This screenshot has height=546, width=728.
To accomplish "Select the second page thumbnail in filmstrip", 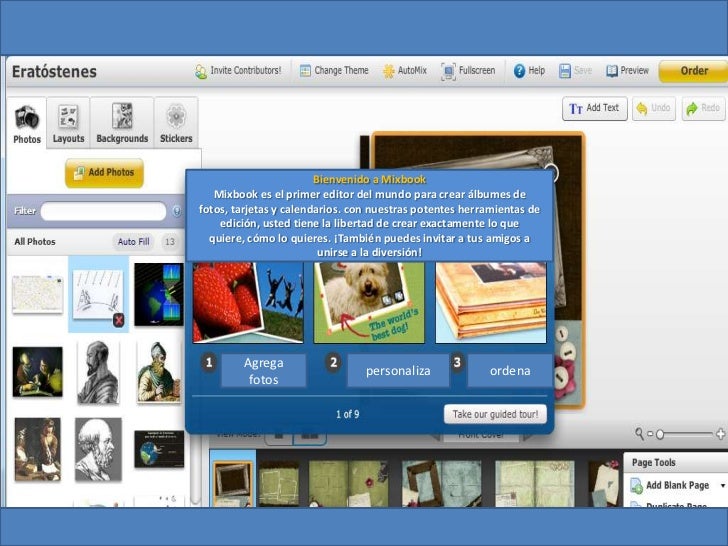I will (279, 483).
